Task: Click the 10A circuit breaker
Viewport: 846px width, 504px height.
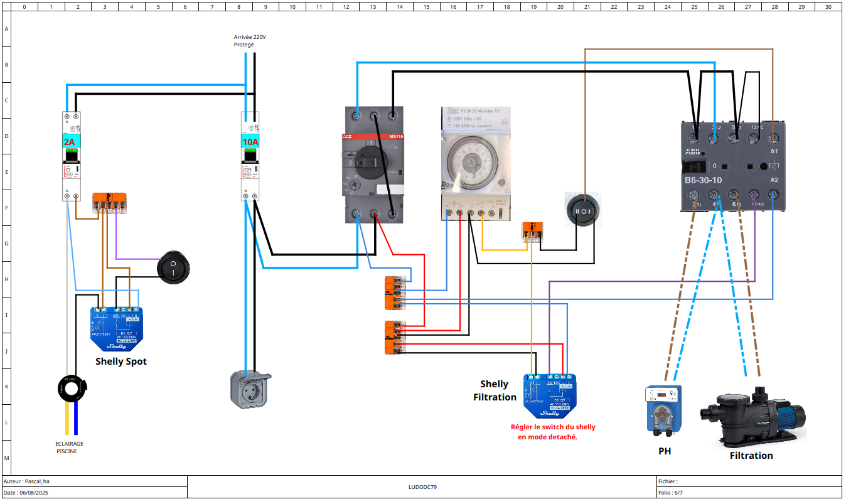Action: click(250, 156)
